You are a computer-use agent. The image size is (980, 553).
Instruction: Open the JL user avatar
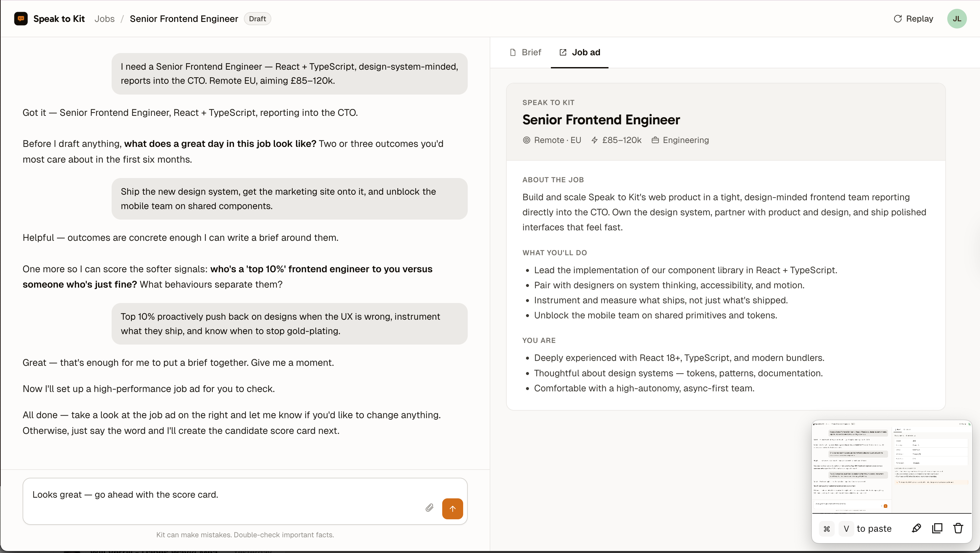[956, 19]
